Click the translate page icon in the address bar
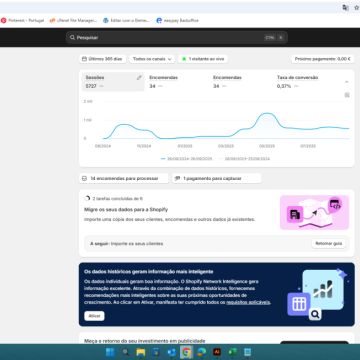 [345, 7]
